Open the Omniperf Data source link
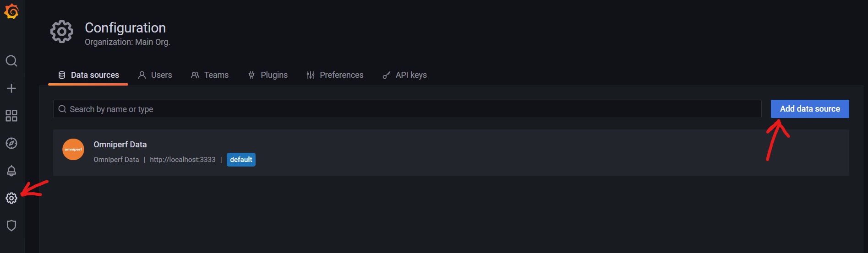This screenshot has height=253, width=868. point(120,145)
